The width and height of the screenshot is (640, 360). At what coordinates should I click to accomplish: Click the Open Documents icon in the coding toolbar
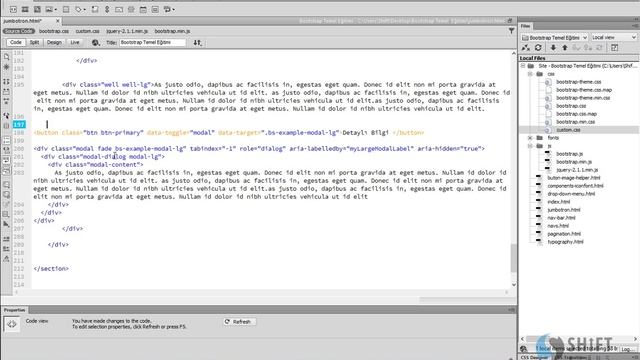tap(6, 57)
